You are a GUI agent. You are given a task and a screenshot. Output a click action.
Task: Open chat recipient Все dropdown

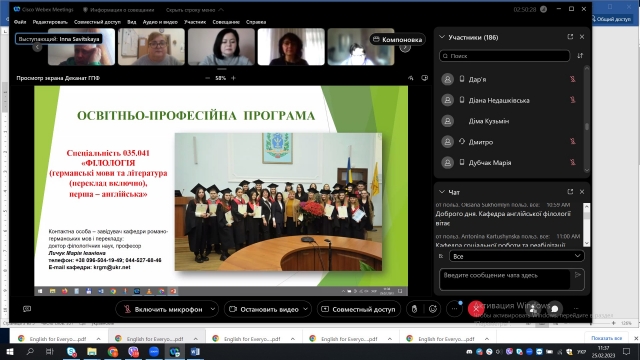(516, 256)
